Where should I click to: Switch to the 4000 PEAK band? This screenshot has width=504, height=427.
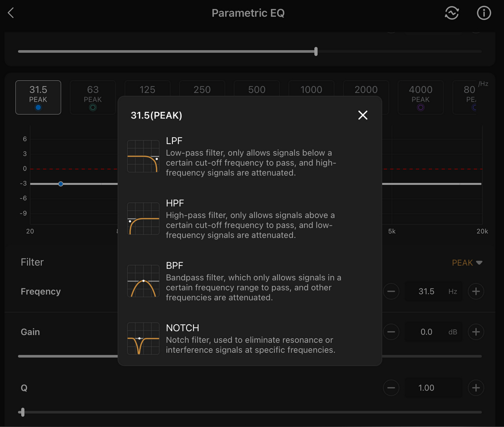tap(420, 97)
